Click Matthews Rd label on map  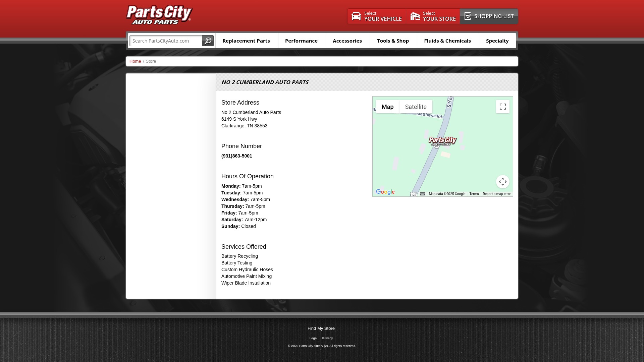coord(429,115)
